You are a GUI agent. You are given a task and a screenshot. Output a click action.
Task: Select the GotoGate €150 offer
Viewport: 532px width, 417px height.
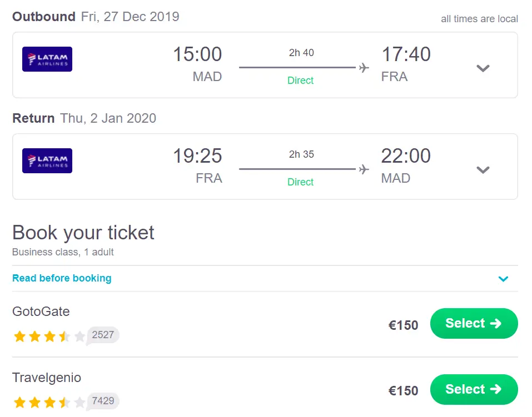[474, 323]
